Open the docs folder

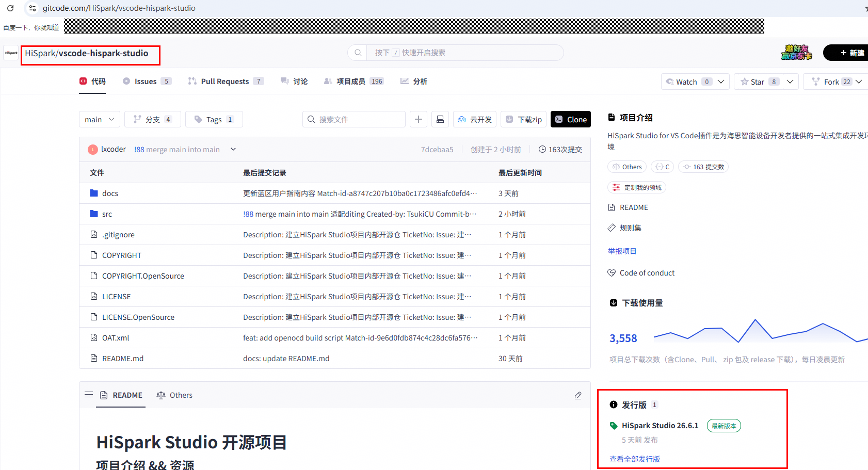coord(110,193)
